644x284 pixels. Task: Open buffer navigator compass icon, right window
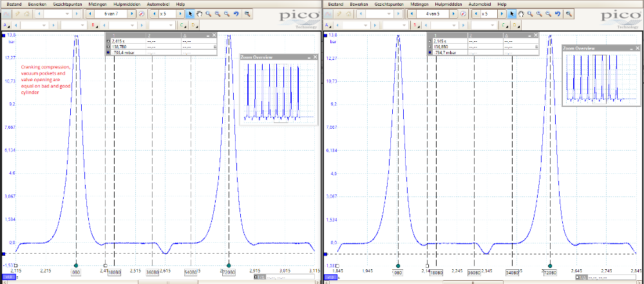pyautogui.click(x=463, y=14)
